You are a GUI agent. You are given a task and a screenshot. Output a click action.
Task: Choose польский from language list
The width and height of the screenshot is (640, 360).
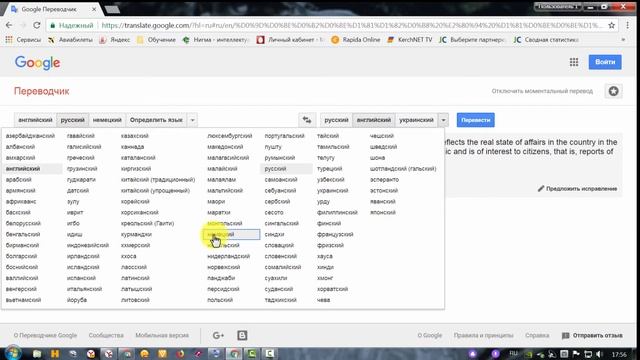coord(220,300)
